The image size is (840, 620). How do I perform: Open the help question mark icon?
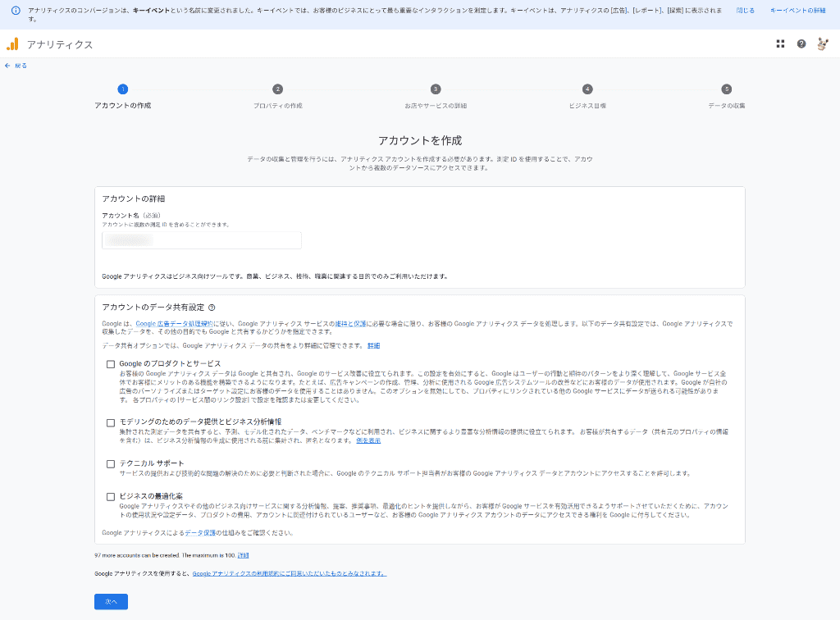point(801,43)
